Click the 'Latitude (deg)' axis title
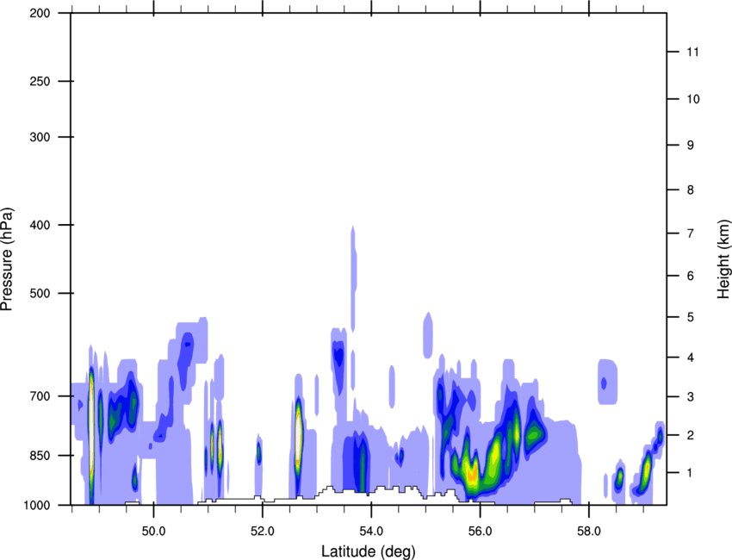 point(369,551)
